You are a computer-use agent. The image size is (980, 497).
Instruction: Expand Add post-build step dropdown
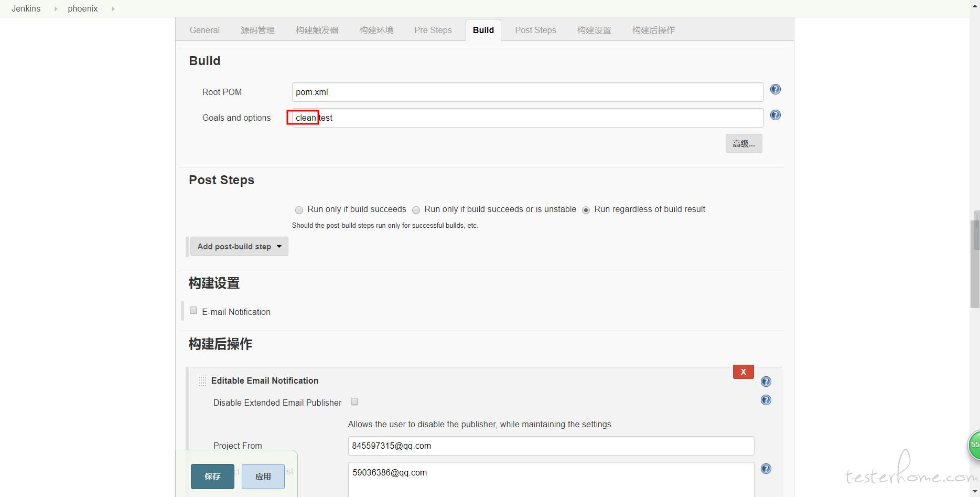click(x=239, y=247)
